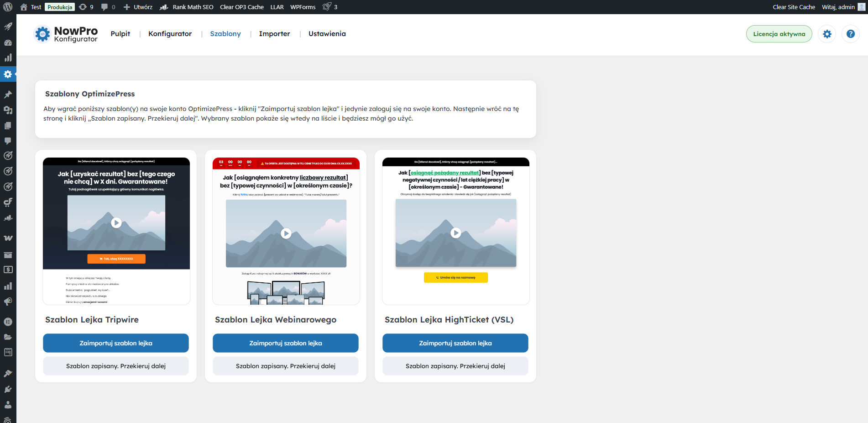
Task: Open the help question mark icon
Action: pyautogui.click(x=850, y=34)
